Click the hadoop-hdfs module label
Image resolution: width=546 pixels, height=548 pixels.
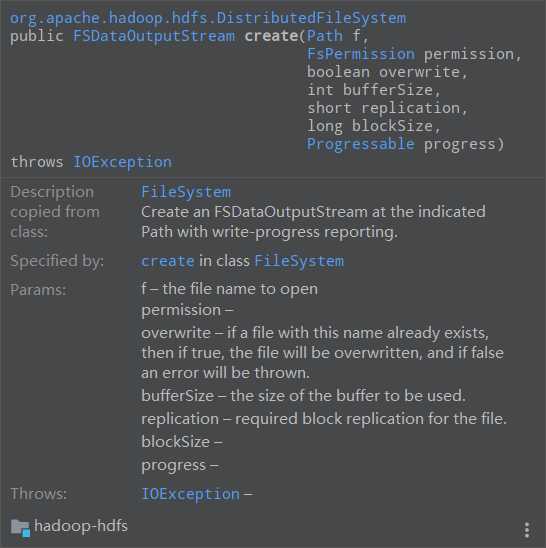81,526
